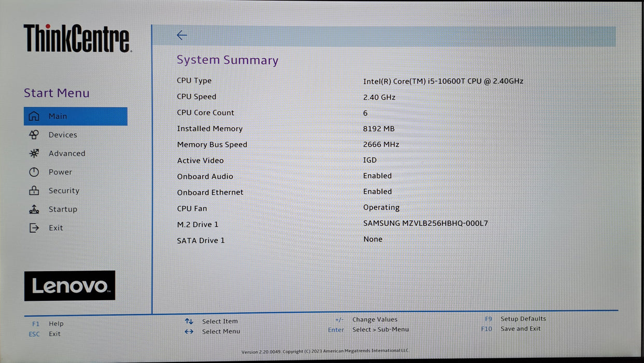Image resolution: width=644 pixels, height=363 pixels.
Task: Click ESC Exit in footer
Action: 45,334
